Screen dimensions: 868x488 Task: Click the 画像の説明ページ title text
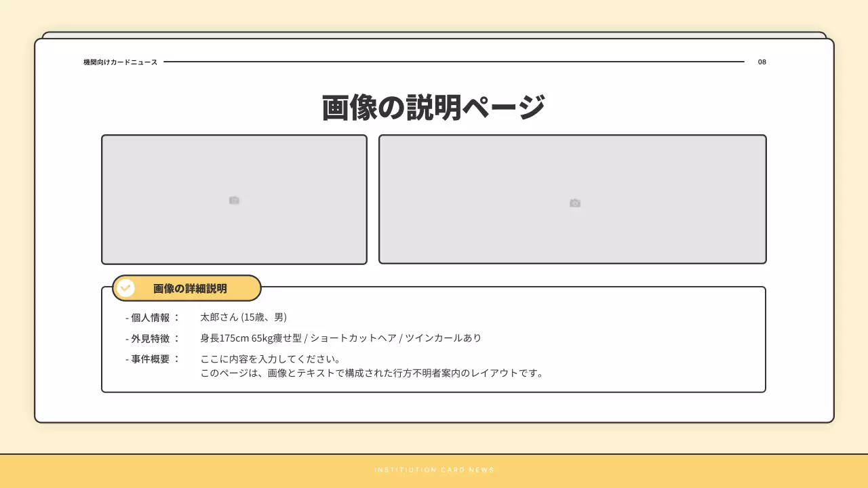(x=434, y=104)
